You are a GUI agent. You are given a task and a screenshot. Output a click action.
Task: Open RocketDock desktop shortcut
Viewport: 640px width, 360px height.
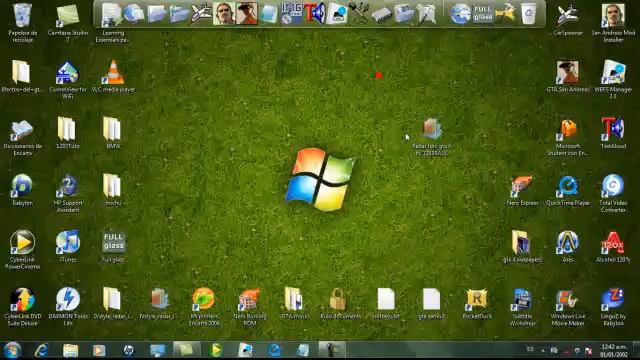477,303
